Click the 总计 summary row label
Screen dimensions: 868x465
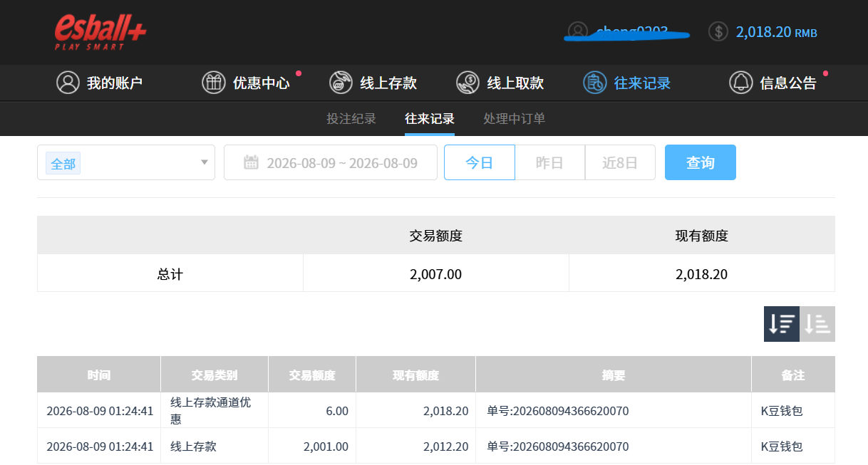pyautogui.click(x=170, y=273)
